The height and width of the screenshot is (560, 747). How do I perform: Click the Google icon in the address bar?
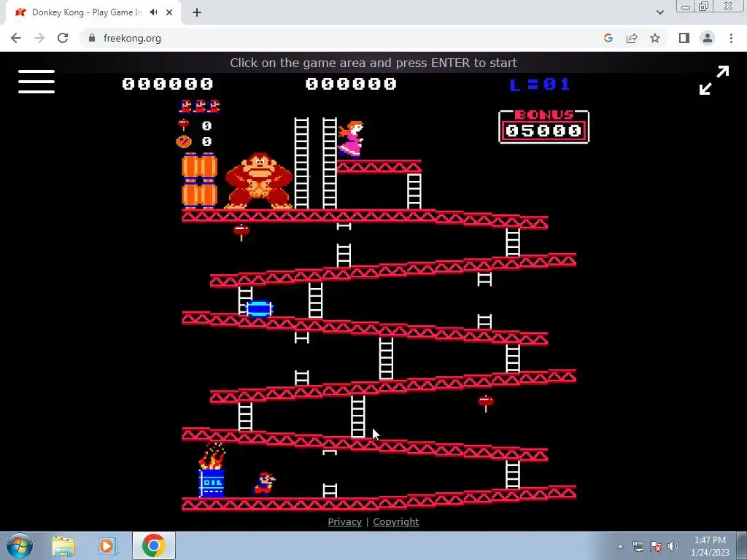(x=608, y=38)
